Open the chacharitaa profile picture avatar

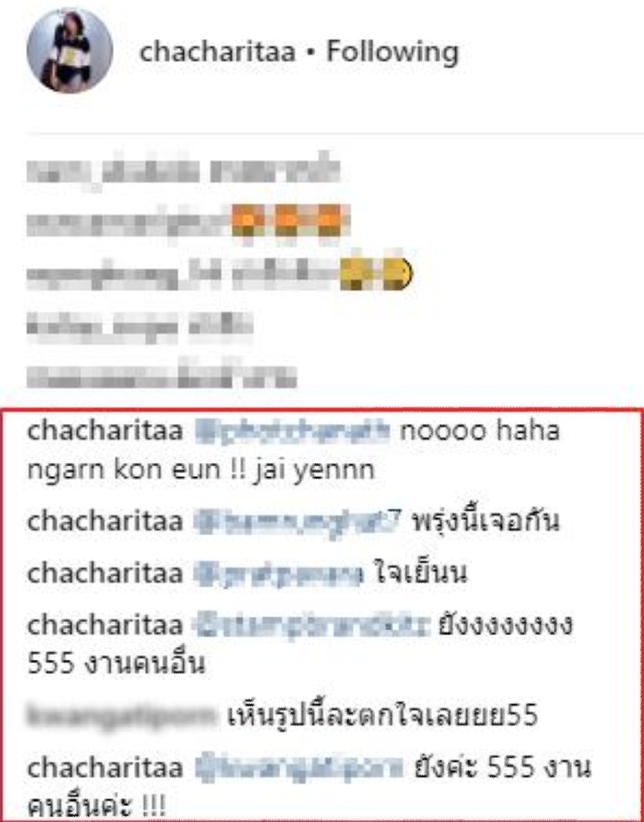(70, 50)
